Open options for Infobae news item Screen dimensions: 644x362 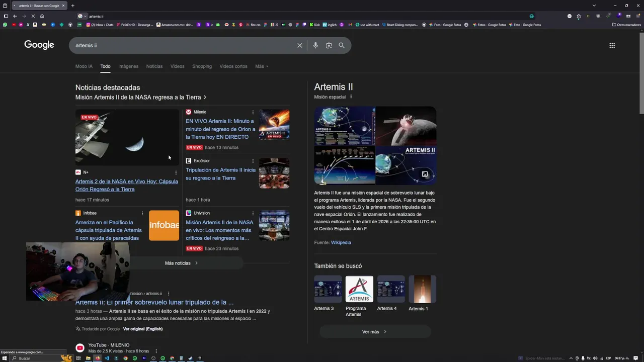tap(143, 213)
